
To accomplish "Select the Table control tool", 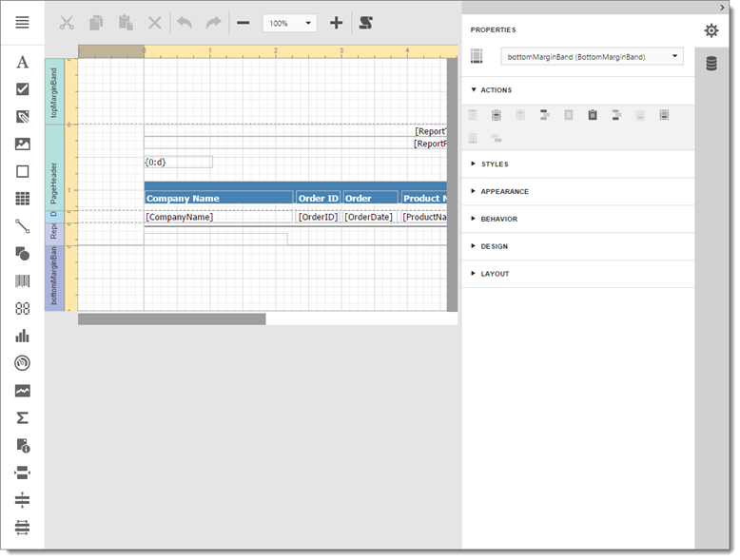I will (23, 199).
